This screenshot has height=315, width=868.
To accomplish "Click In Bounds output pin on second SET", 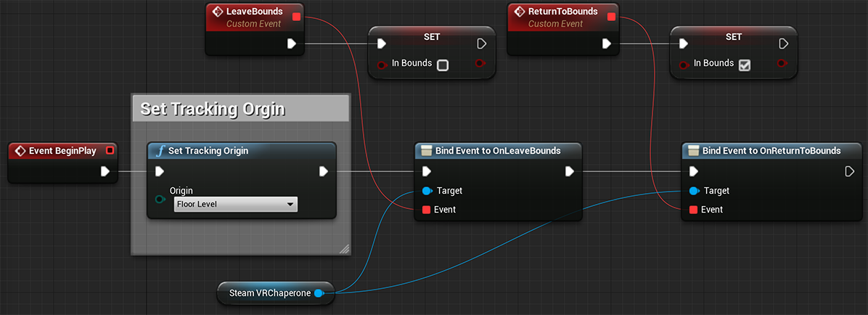I will [782, 64].
